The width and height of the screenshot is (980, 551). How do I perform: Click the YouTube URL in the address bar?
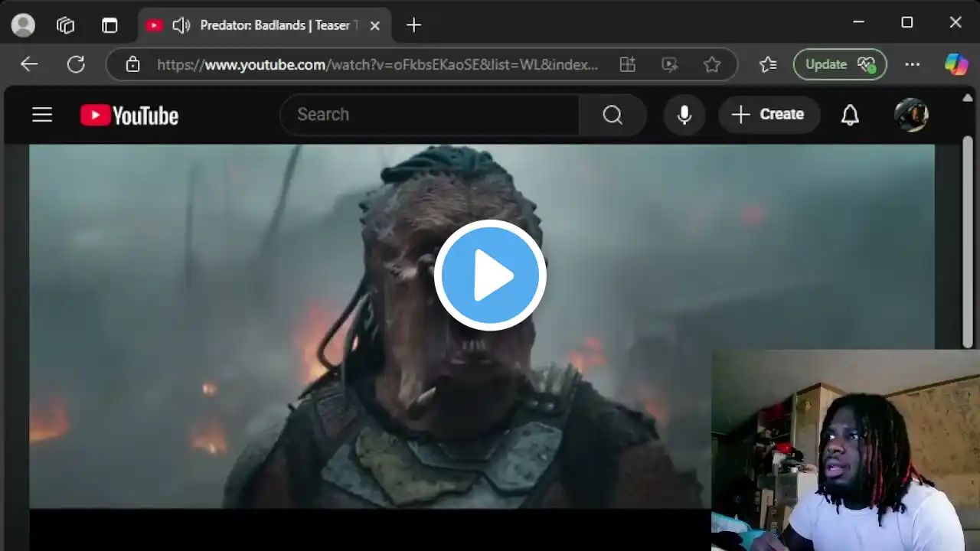(377, 64)
